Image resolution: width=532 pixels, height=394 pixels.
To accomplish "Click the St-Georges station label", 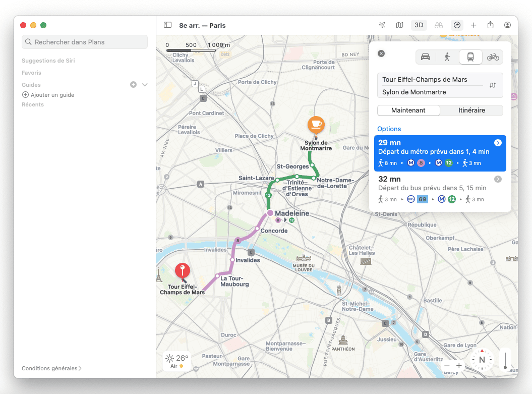I will [x=293, y=166].
